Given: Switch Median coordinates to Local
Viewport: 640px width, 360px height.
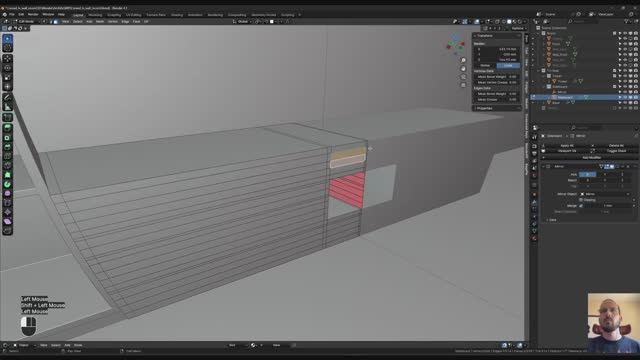Looking at the screenshot, I should point(508,65).
